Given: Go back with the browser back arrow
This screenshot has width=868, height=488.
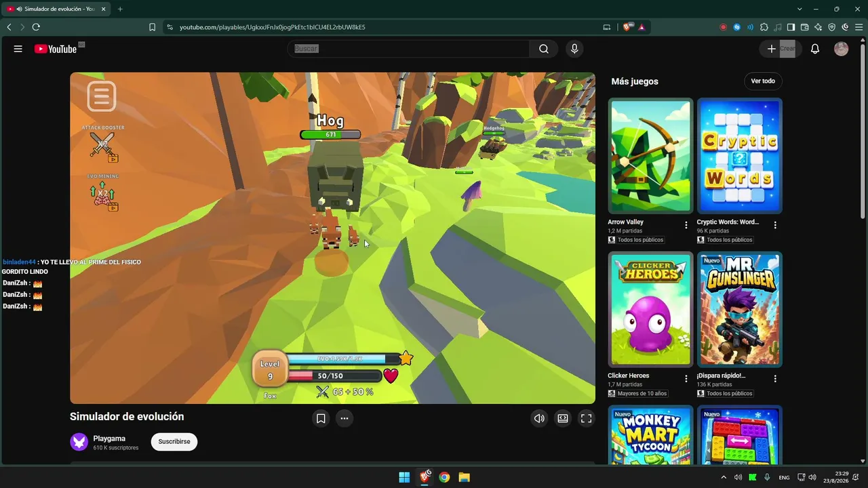Looking at the screenshot, I should pyautogui.click(x=9, y=27).
